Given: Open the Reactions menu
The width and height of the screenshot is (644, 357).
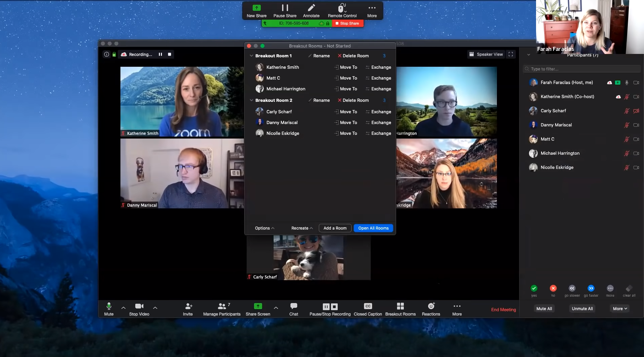Looking at the screenshot, I should coord(431,309).
